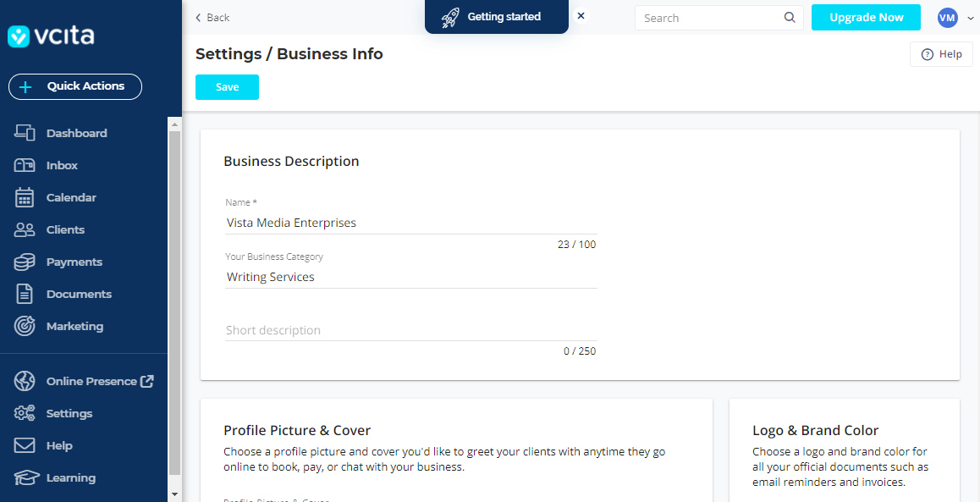Open the Calendar icon in sidebar
Image resolution: width=980 pixels, height=502 pixels.
pyautogui.click(x=25, y=197)
